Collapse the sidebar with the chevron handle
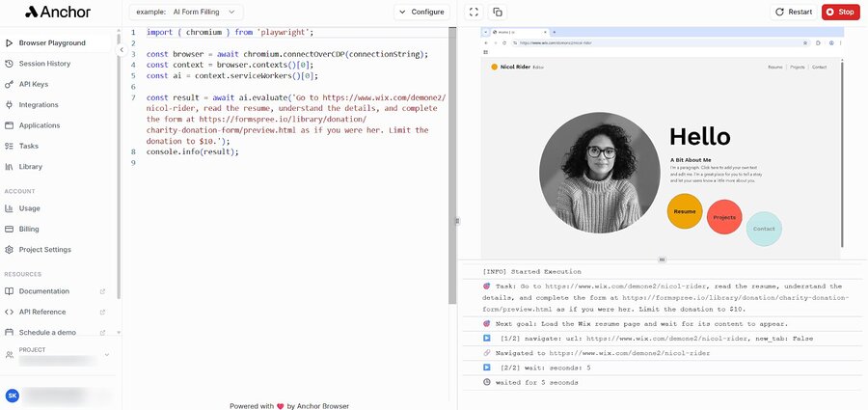868x410 pixels. pyautogui.click(x=122, y=49)
